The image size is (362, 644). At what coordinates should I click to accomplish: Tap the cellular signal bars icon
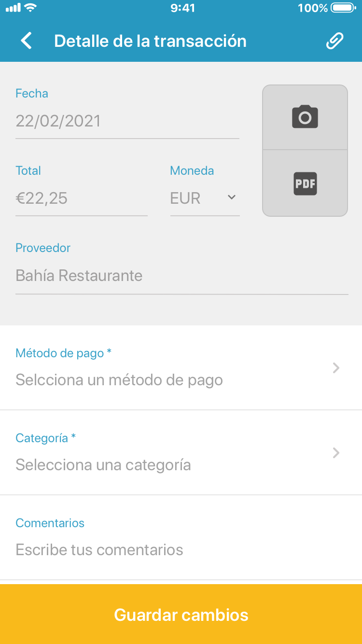click(x=13, y=8)
